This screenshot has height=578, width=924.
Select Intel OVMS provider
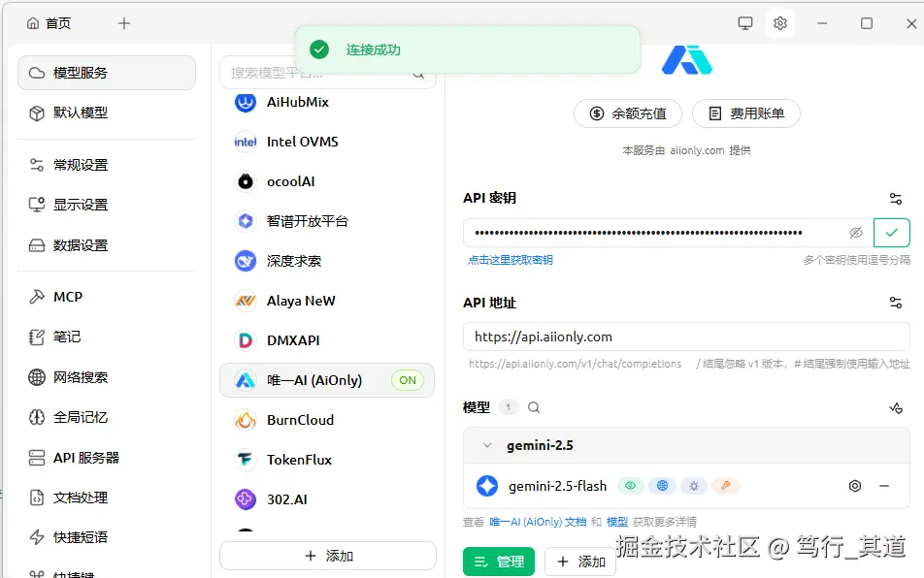[x=327, y=142]
